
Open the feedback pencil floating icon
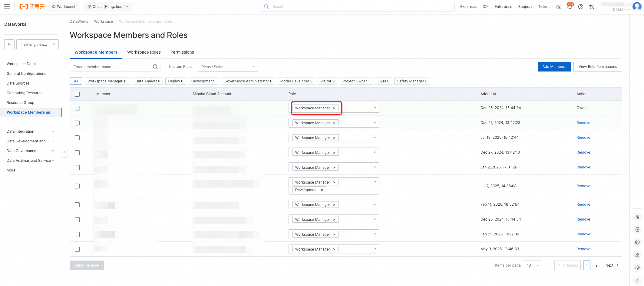click(637, 255)
